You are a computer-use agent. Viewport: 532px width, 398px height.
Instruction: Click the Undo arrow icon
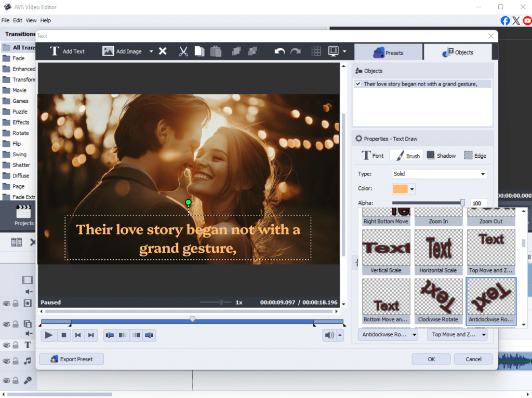click(280, 51)
